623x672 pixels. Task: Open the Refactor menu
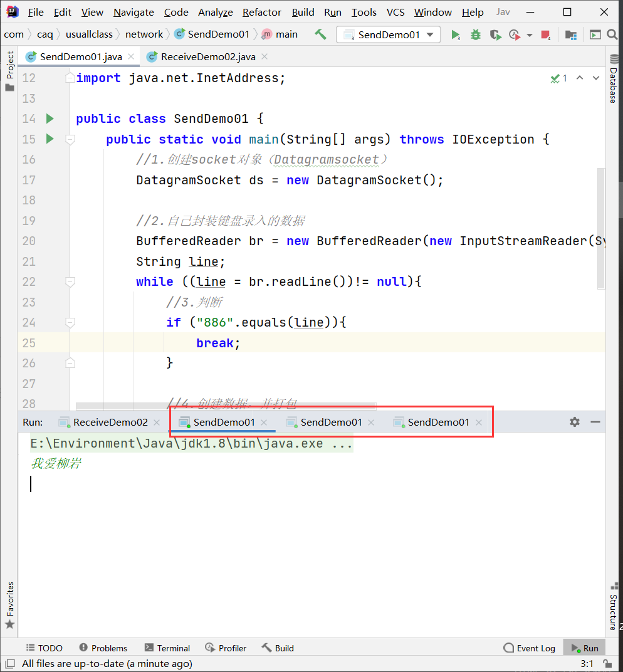pos(261,12)
